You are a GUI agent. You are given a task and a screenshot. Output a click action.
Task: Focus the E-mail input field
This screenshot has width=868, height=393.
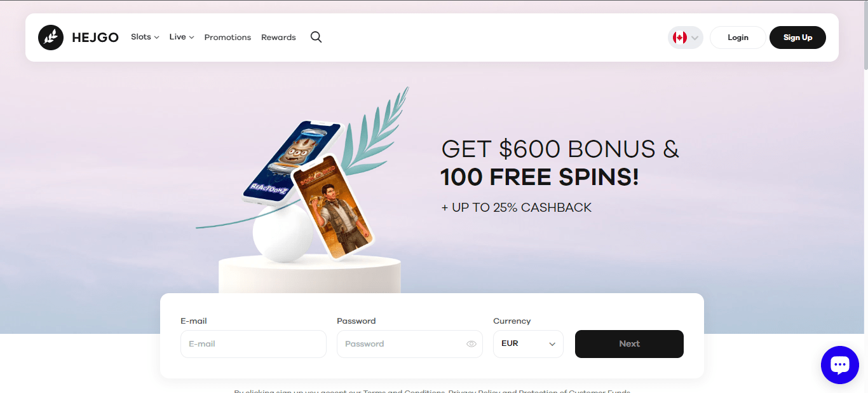point(254,344)
